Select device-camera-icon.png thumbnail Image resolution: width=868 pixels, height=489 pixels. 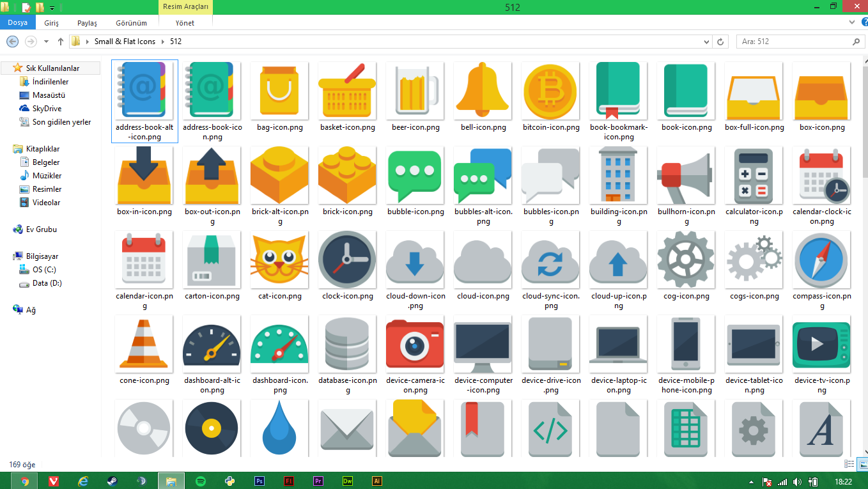415,345
